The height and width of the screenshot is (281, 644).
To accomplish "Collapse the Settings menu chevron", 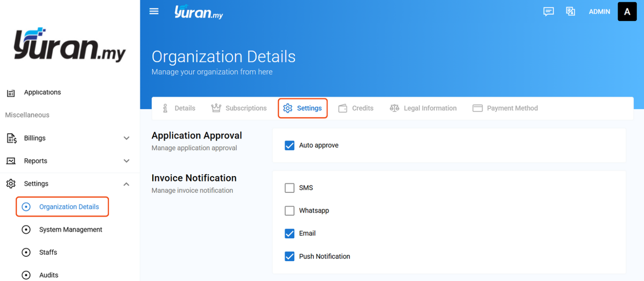I will click(126, 184).
